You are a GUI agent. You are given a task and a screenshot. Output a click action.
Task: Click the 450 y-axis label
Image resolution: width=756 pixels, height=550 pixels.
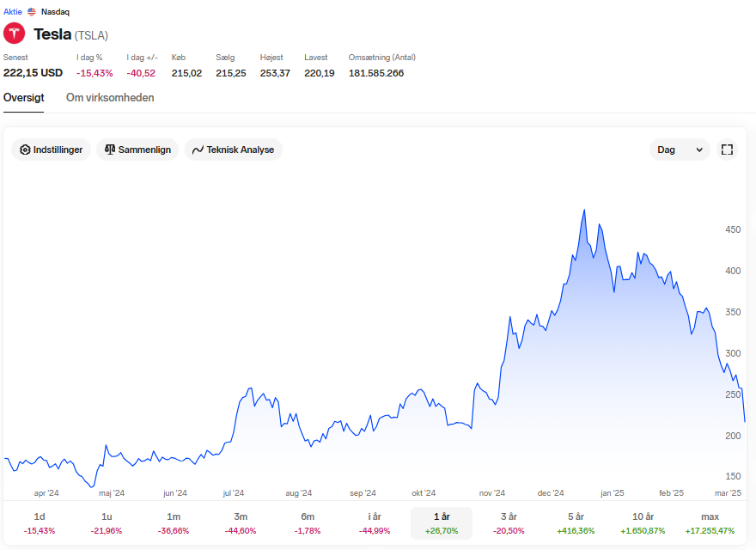click(733, 229)
